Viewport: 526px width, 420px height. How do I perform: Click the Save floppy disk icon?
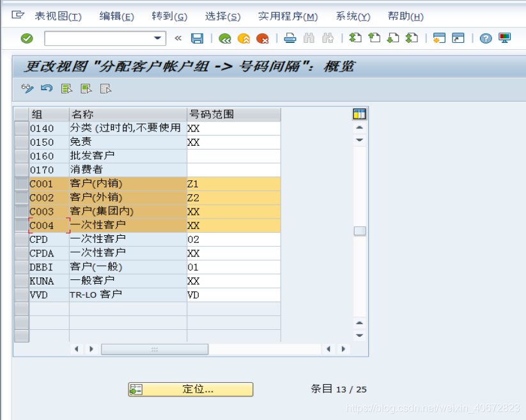tap(197, 38)
